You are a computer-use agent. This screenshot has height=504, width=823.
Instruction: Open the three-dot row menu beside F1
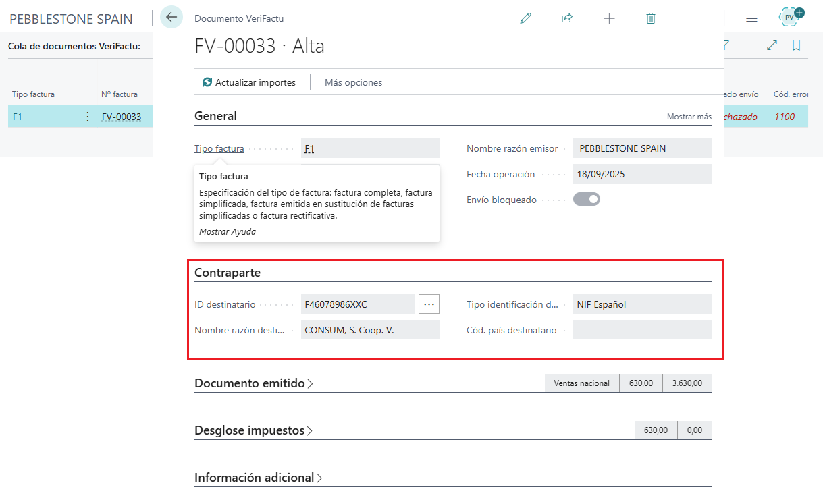[x=87, y=117]
